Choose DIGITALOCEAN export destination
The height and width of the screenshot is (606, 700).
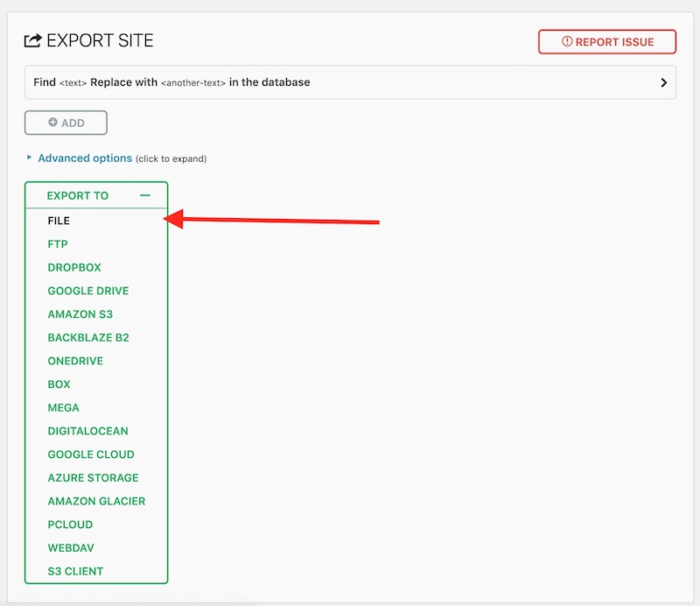(x=88, y=431)
